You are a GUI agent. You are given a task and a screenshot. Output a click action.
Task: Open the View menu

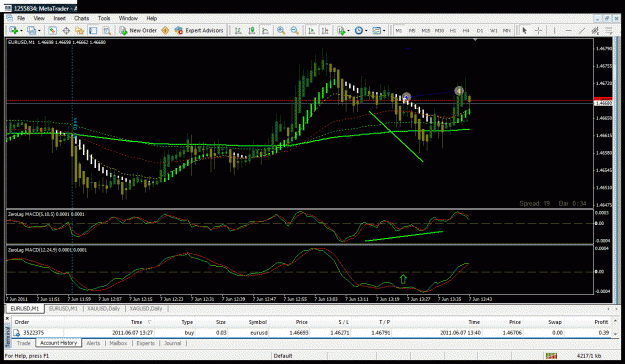coord(39,18)
